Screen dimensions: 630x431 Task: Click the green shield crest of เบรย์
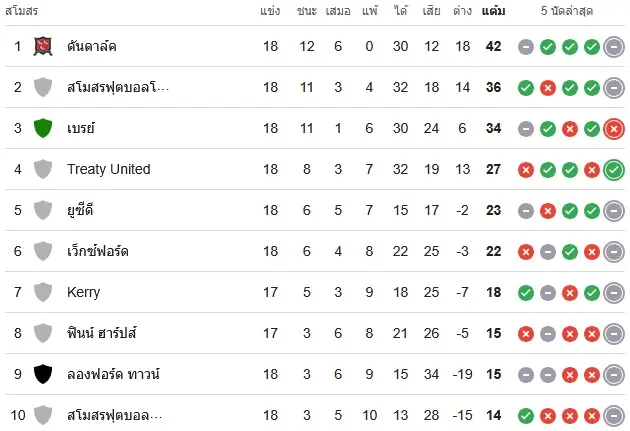[x=43, y=128]
